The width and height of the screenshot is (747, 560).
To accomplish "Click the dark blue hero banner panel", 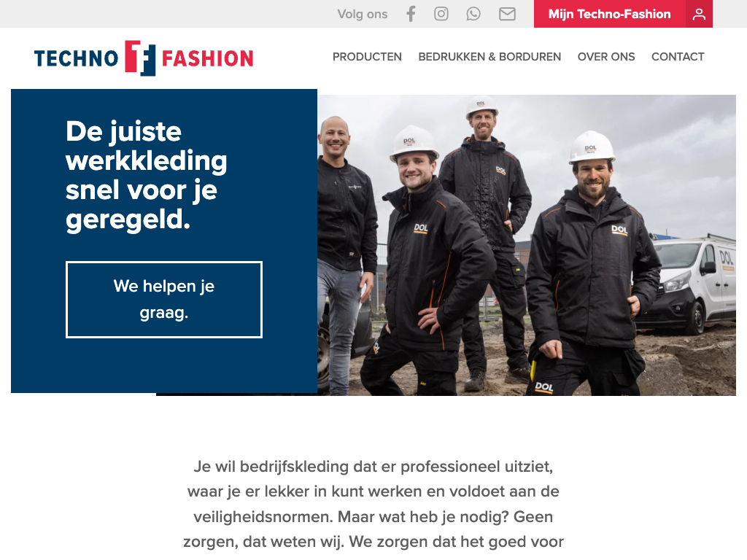I will [x=164, y=241].
